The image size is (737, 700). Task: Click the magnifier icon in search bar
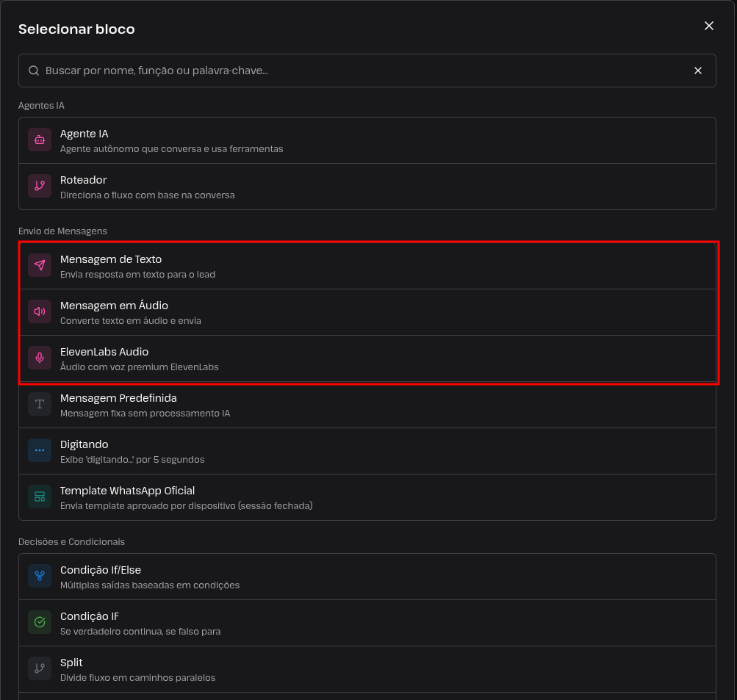pos(34,71)
